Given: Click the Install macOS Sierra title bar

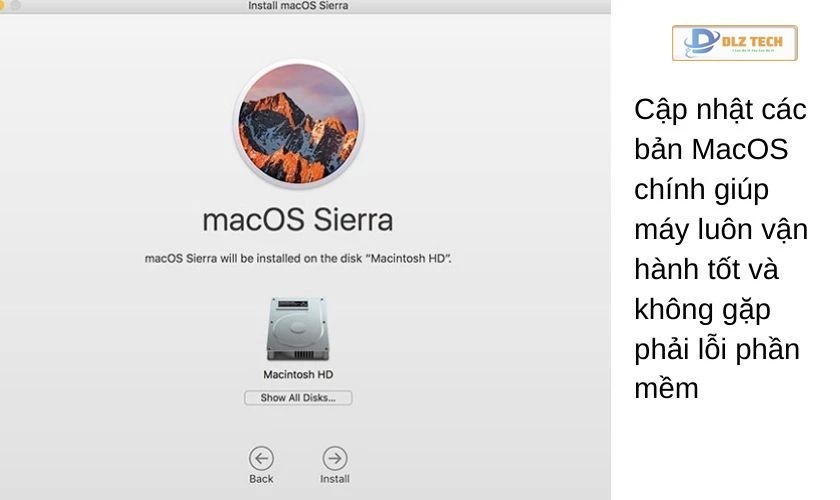Looking at the screenshot, I should point(298,6).
